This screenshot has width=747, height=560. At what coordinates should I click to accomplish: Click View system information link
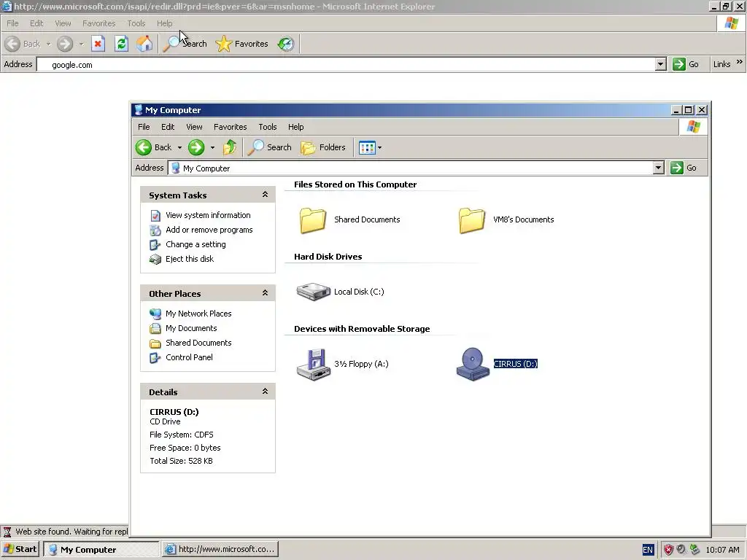208,215
